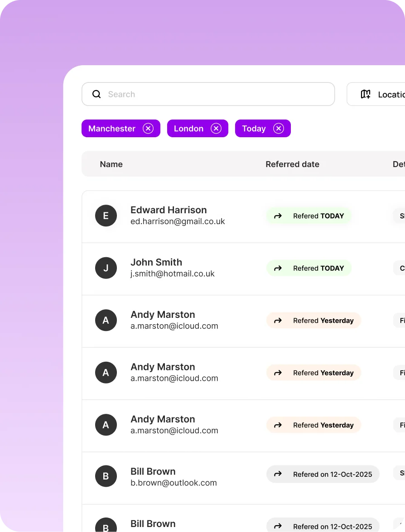Image resolution: width=405 pixels, height=532 pixels.
Task: Click the referral arrow icon for John Smith
Action: pos(278,268)
